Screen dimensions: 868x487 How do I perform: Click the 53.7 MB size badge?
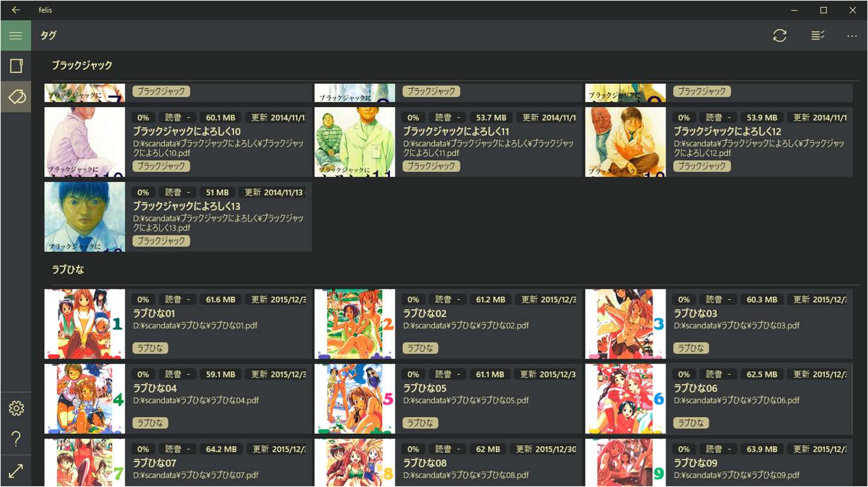[491, 118]
